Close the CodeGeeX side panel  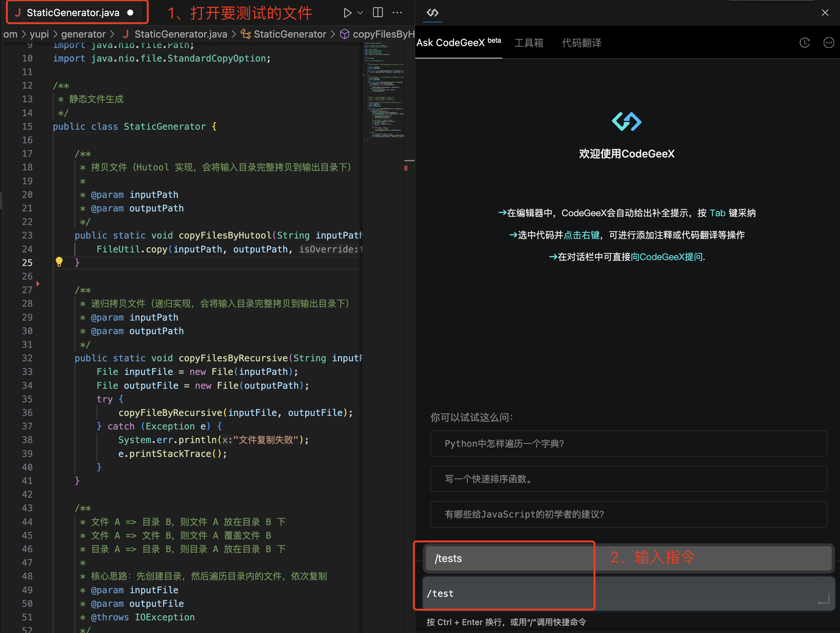point(825,13)
